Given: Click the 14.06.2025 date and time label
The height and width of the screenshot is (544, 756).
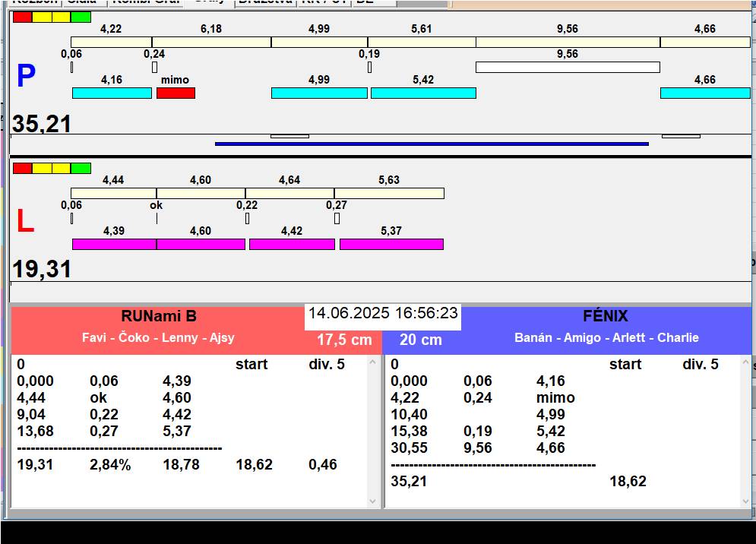Looking at the screenshot, I should click(x=383, y=313).
